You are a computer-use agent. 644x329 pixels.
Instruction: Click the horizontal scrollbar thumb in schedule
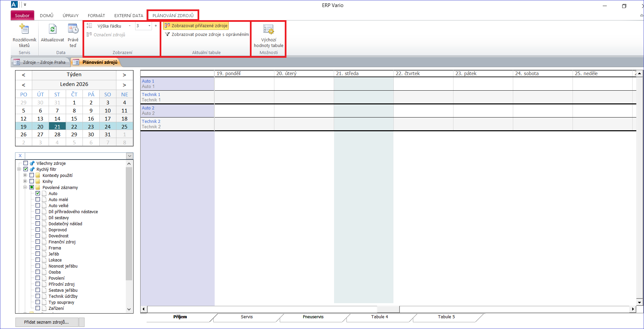(388, 309)
